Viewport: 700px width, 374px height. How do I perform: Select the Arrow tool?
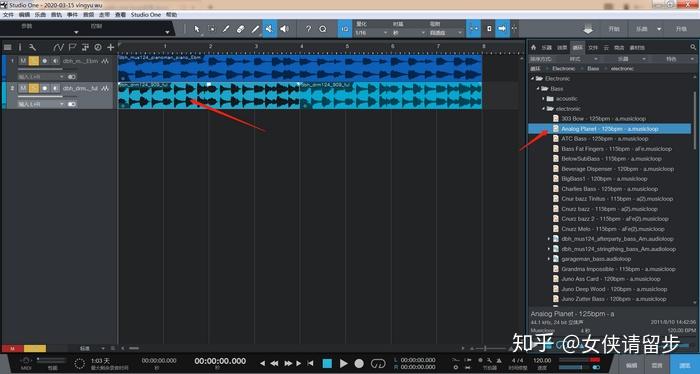click(197, 29)
